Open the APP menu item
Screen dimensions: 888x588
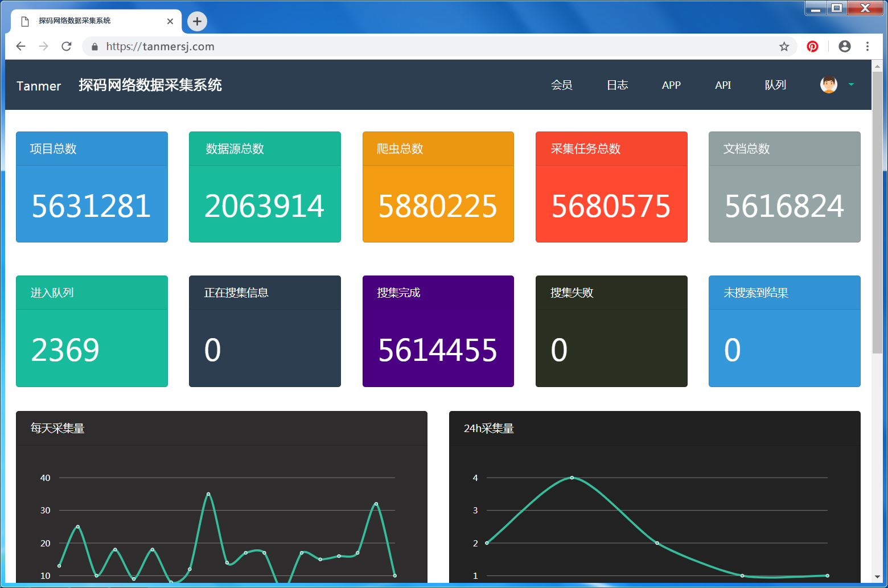[x=671, y=85]
